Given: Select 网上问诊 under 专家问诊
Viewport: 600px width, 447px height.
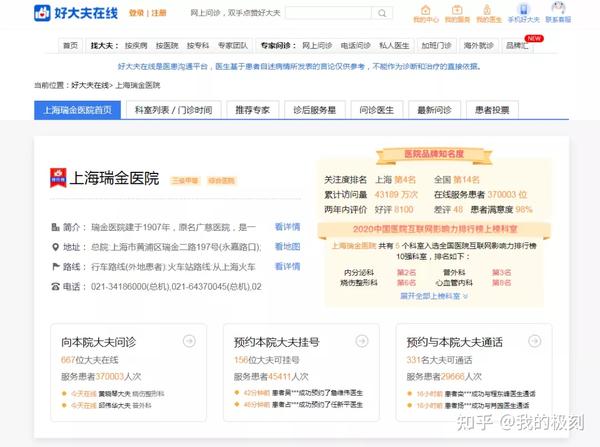Looking at the screenshot, I should (x=317, y=46).
